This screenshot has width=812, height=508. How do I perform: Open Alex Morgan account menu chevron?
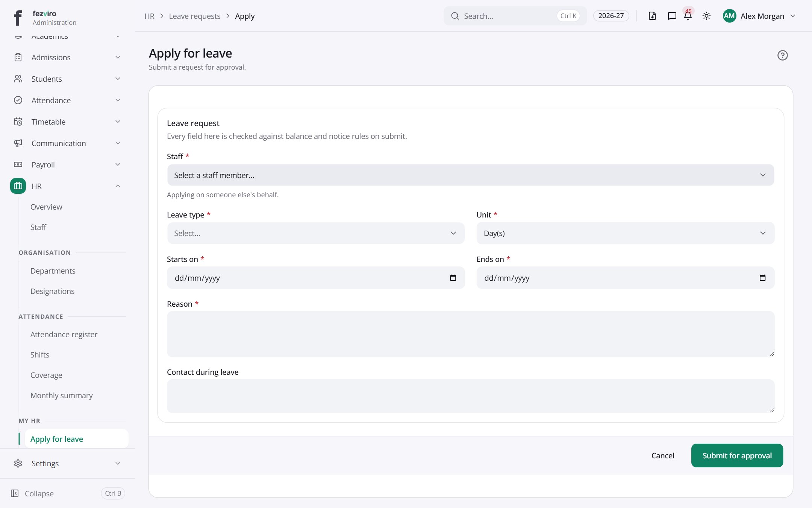pyautogui.click(x=793, y=16)
